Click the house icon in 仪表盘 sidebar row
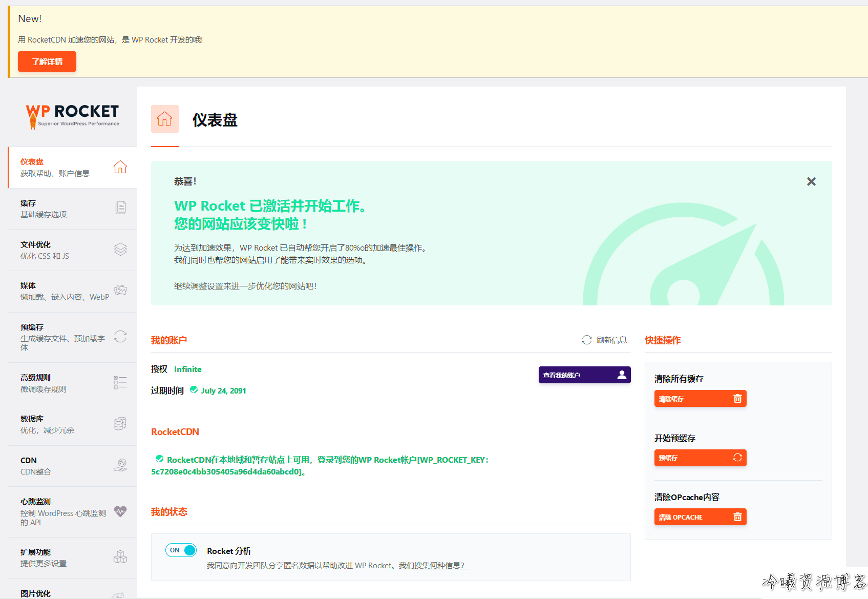868x599 pixels. pyautogui.click(x=120, y=167)
